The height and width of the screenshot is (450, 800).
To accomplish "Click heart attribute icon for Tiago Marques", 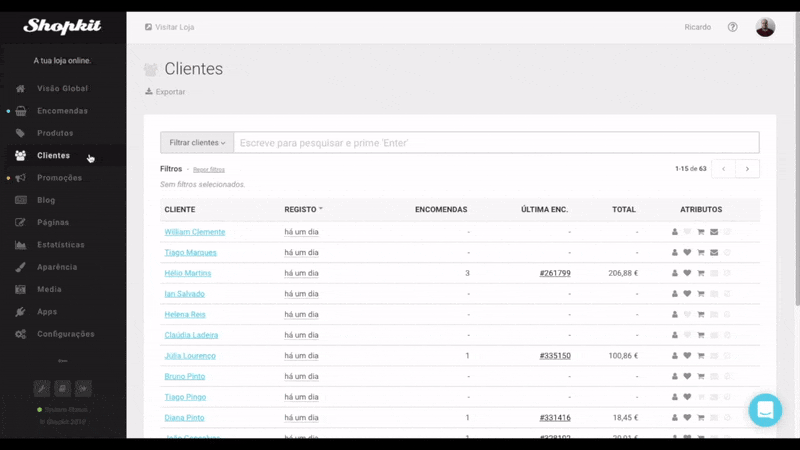I will point(687,253).
